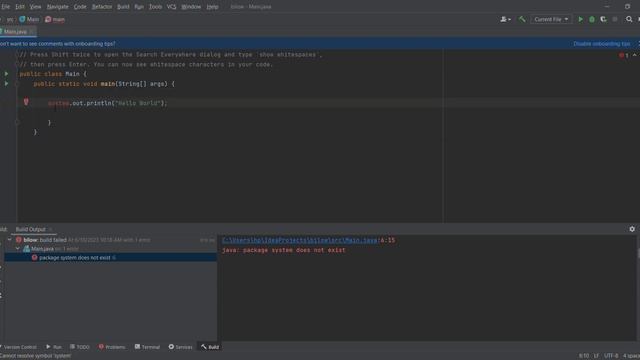Open the Problems tool window

coord(112,347)
